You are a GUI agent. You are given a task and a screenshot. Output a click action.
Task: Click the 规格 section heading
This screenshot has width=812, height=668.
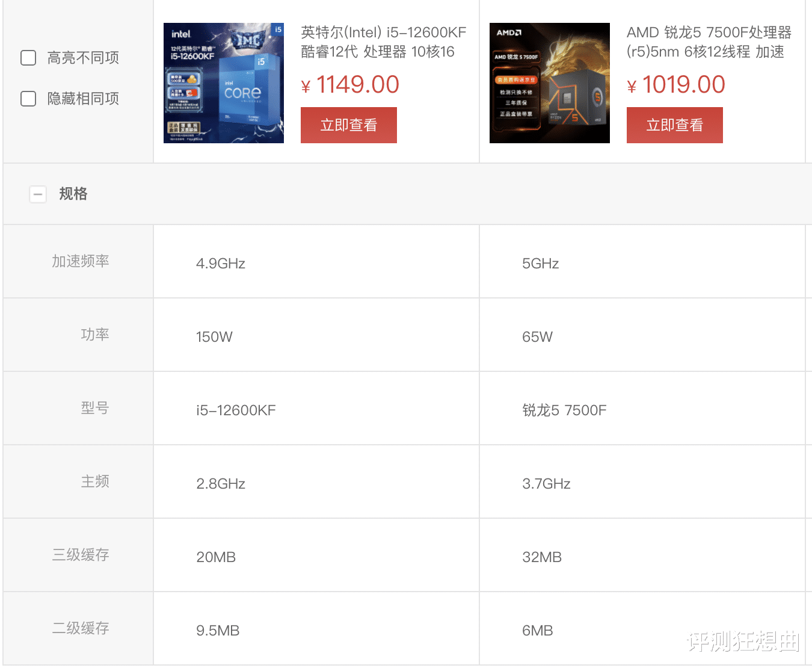tap(73, 194)
